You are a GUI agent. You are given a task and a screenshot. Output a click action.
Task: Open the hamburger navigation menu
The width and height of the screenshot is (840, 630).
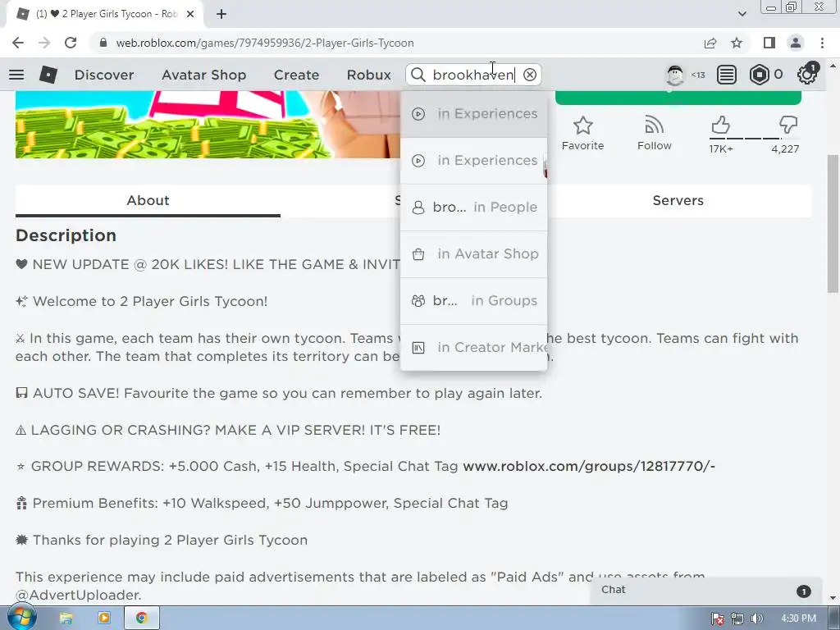[16, 75]
